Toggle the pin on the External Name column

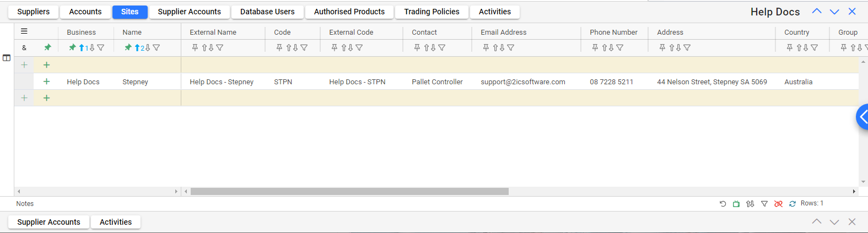point(195,48)
